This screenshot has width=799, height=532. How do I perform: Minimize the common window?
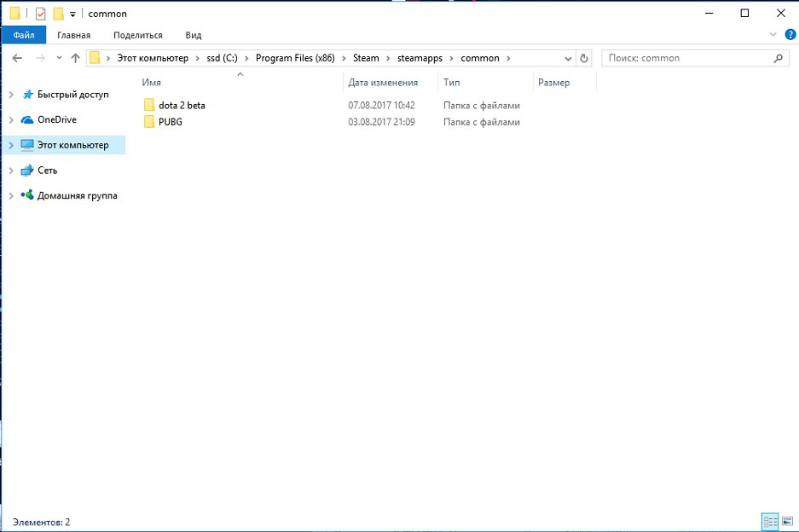coord(709,14)
